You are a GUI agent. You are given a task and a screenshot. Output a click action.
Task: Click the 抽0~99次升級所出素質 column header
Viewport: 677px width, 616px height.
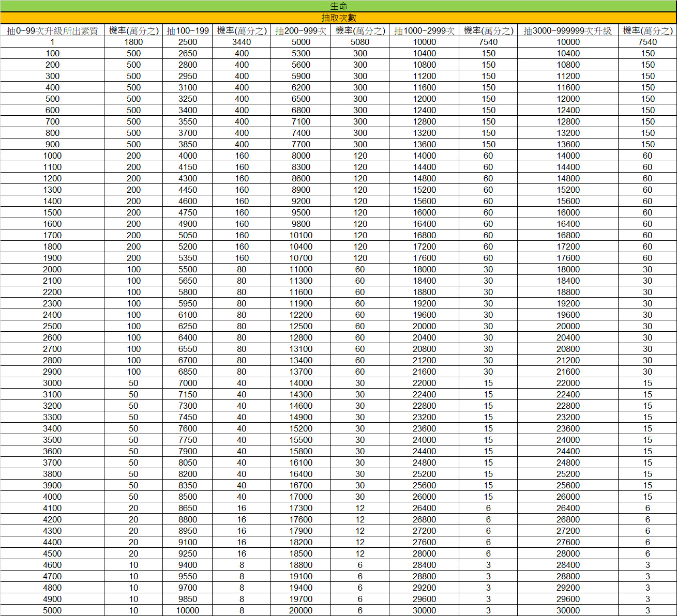[x=52, y=30]
